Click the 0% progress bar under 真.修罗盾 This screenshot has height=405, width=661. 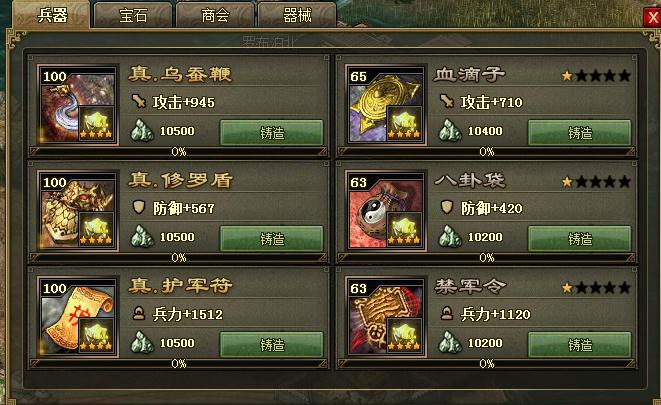(x=179, y=257)
